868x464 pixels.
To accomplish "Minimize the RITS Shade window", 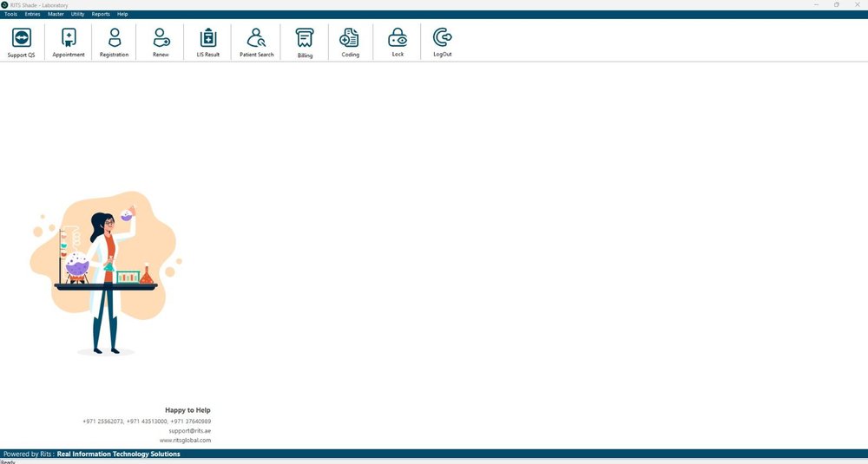I will [817, 5].
